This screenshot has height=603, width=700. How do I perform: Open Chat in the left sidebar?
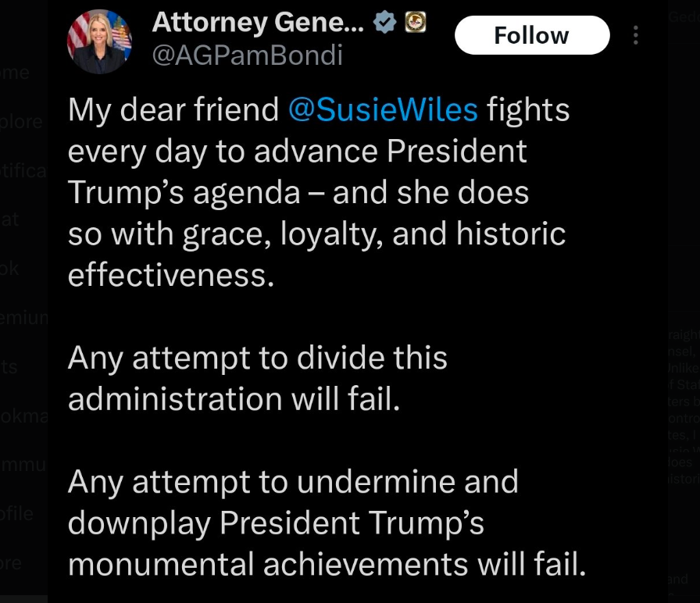click(11, 219)
